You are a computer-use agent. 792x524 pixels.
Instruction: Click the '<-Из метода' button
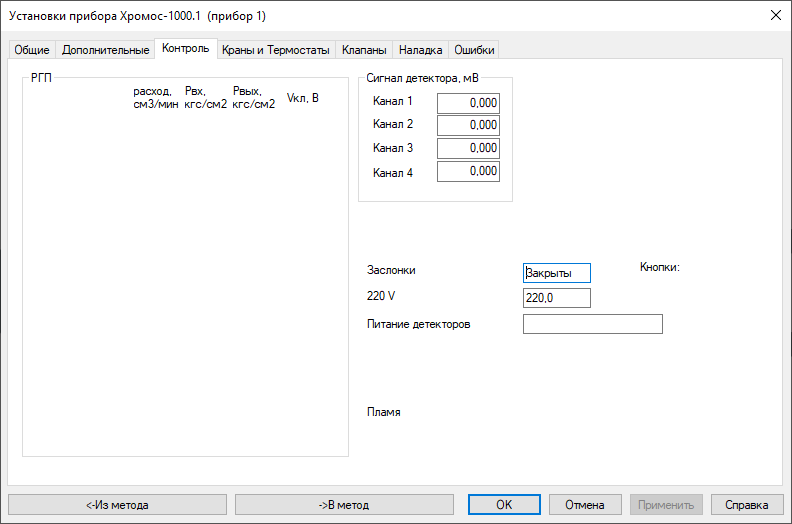[117, 505]
